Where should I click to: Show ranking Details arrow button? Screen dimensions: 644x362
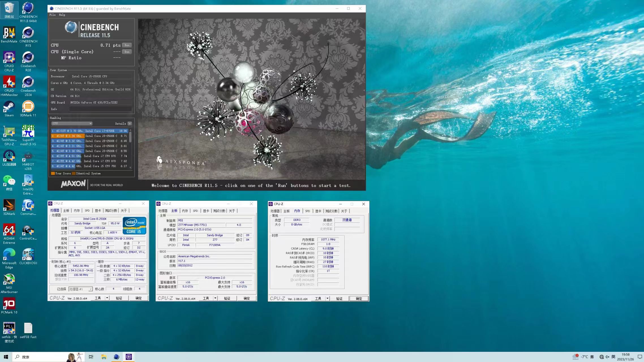[130, 124]
